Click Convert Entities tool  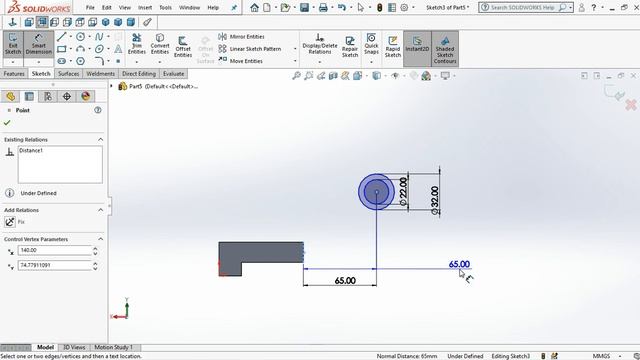point(160,44)
